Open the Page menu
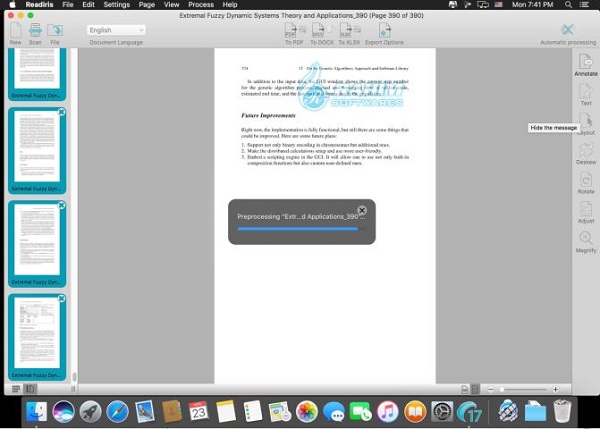600x429 pixels. [x=147, y=5]
